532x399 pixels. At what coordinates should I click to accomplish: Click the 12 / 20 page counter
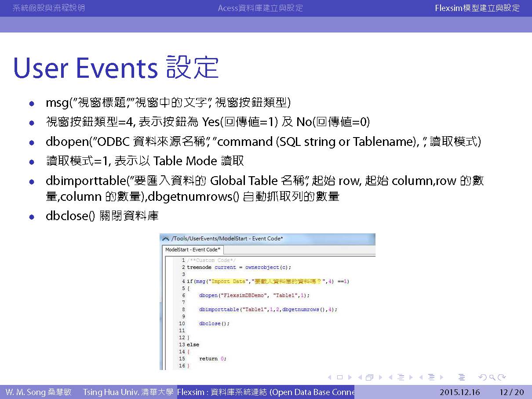511,392
